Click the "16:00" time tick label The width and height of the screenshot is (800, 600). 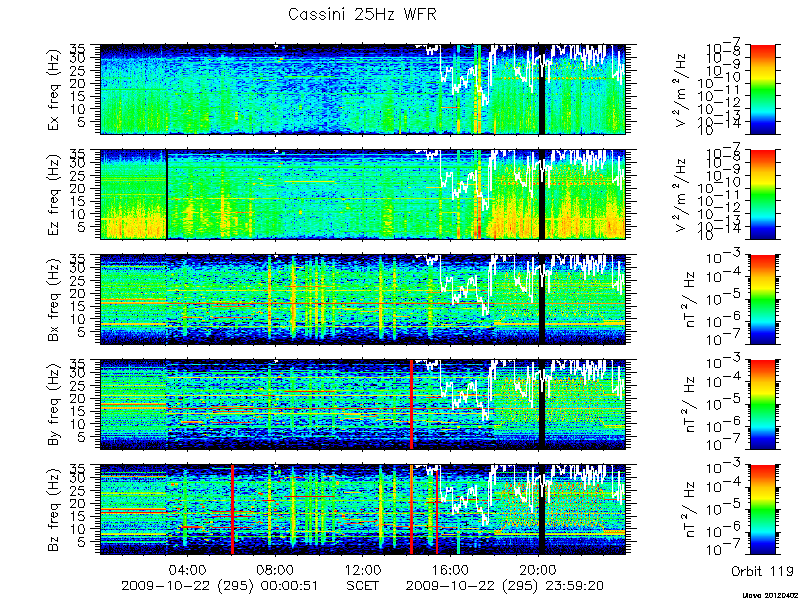451,569
